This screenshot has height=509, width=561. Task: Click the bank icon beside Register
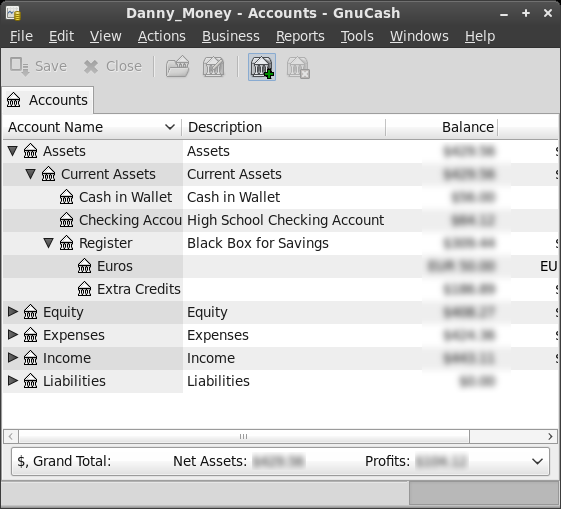67,243
